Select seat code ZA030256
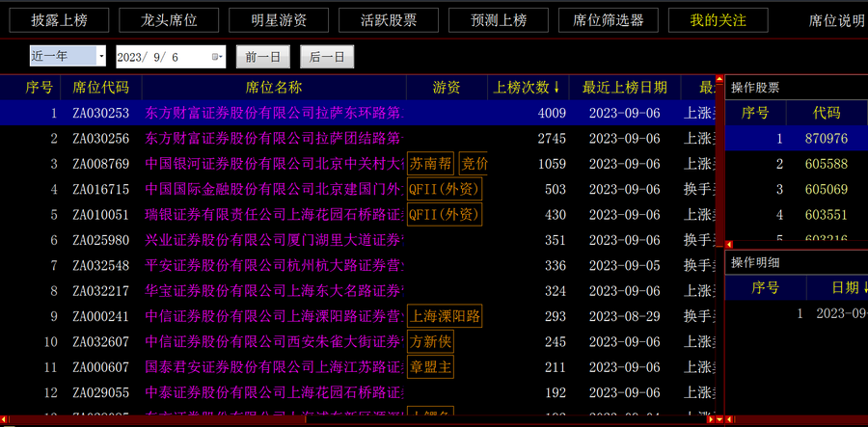 (100, 139)
